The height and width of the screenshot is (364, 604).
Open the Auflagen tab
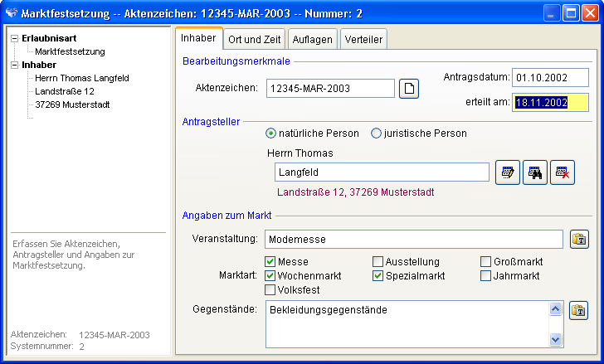click(x=313, y=39)
